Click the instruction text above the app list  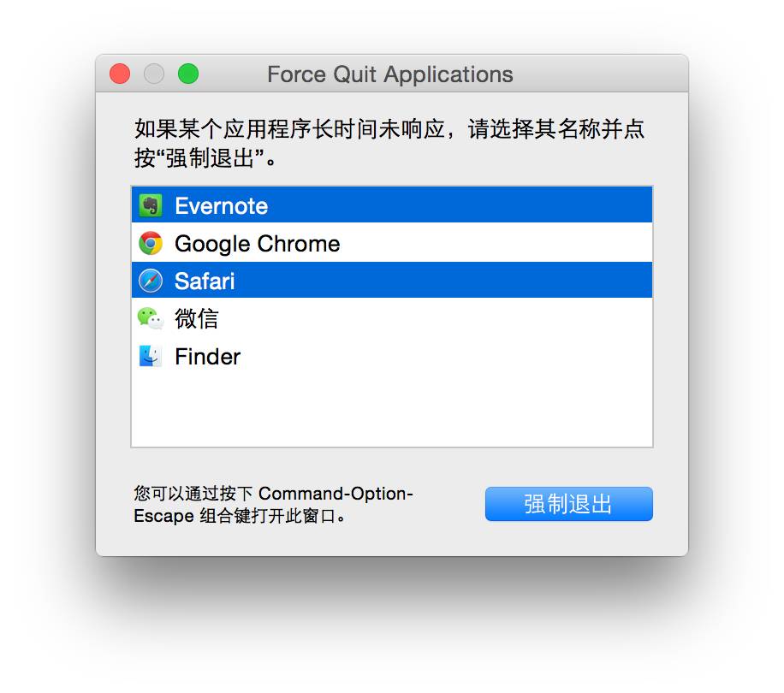[x=389, y=144]
